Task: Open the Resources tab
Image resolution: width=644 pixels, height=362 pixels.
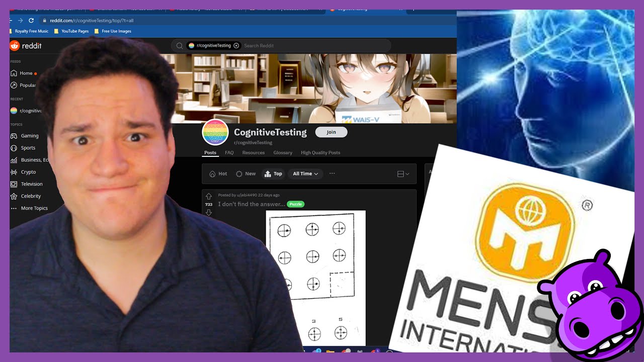Action: click(x=254, y=153)
